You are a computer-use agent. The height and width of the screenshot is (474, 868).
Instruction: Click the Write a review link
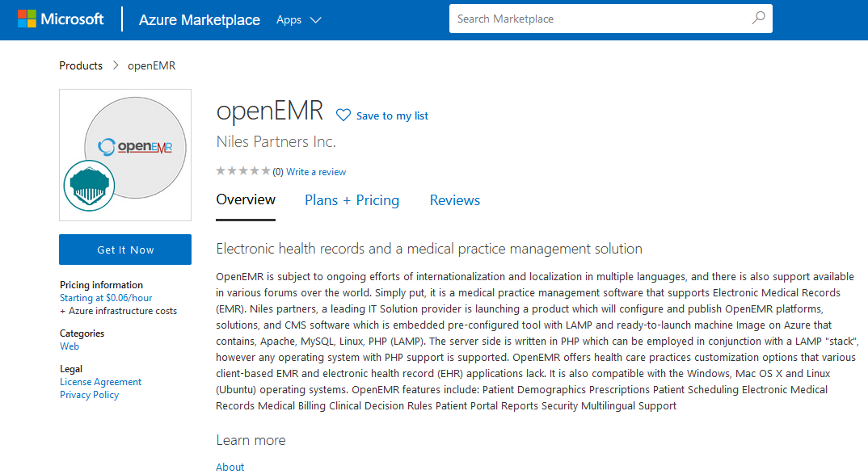click(x=316, y=172)
